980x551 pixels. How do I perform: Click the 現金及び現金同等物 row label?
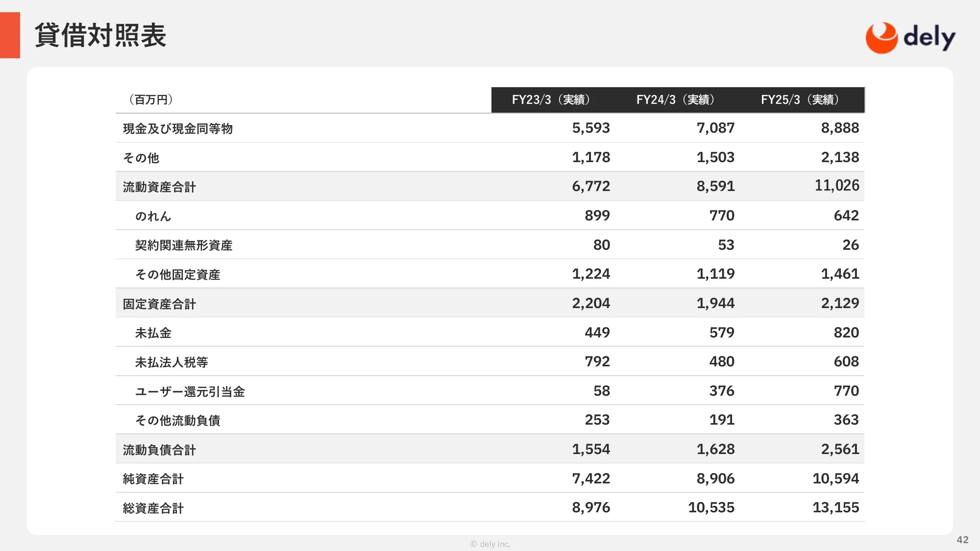point(177,129)
